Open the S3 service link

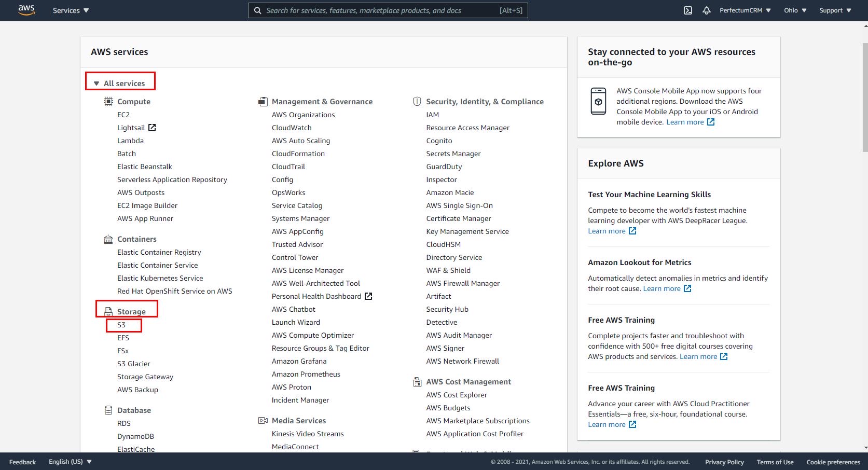point(121,325)
